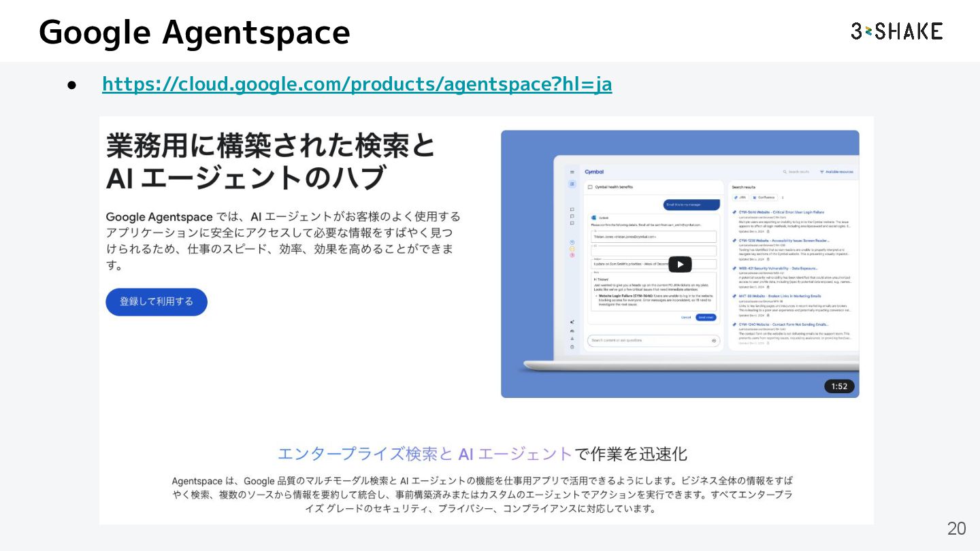Click the submit arrow in the search box
This screenshot has width=980, height=551.
click(x=714, y=340)
